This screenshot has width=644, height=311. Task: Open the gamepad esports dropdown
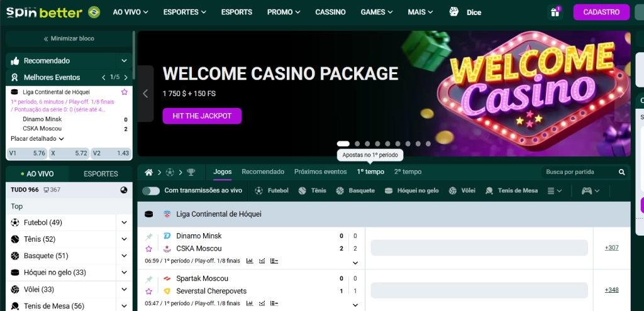tap(591, 191)
